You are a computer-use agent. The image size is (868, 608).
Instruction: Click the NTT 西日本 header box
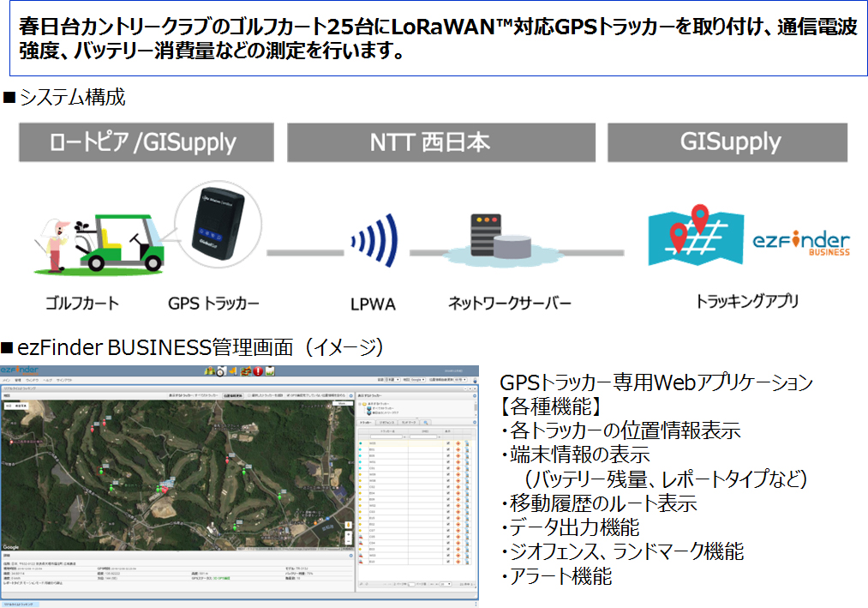441,142
